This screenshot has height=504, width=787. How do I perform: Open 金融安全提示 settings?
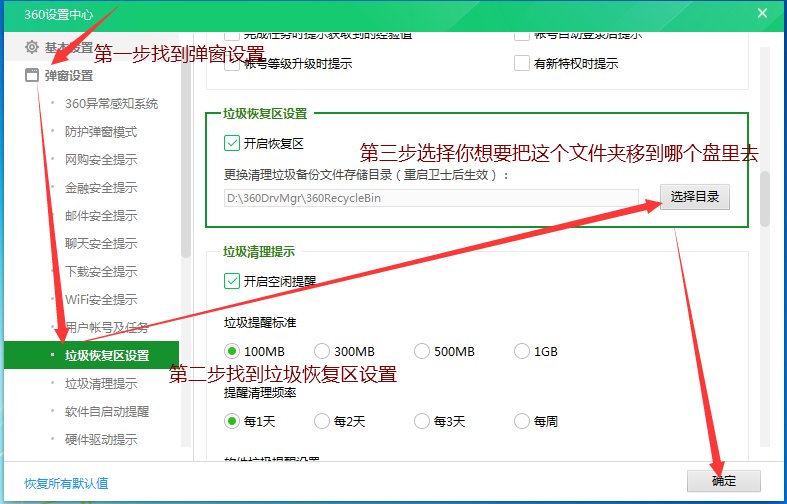(101, 188)
